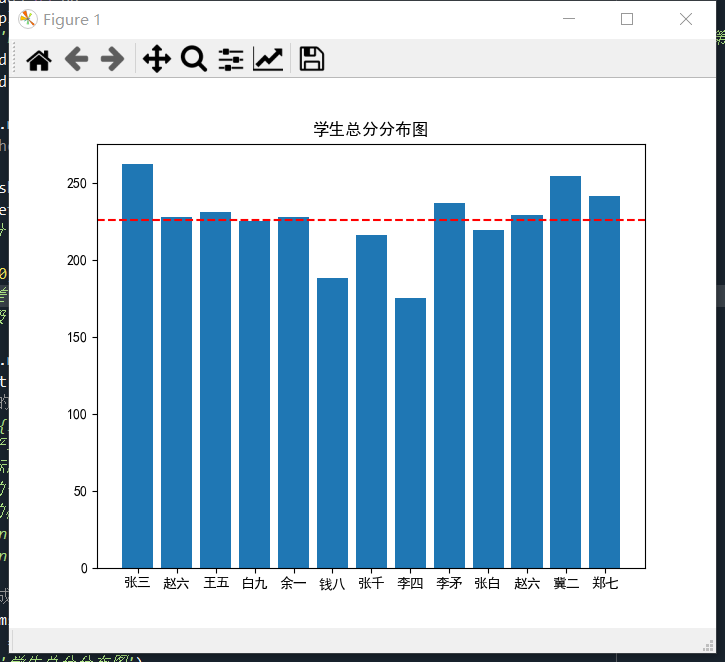
Task: Click the bar above label 郑七
Action: pos(604,382)
